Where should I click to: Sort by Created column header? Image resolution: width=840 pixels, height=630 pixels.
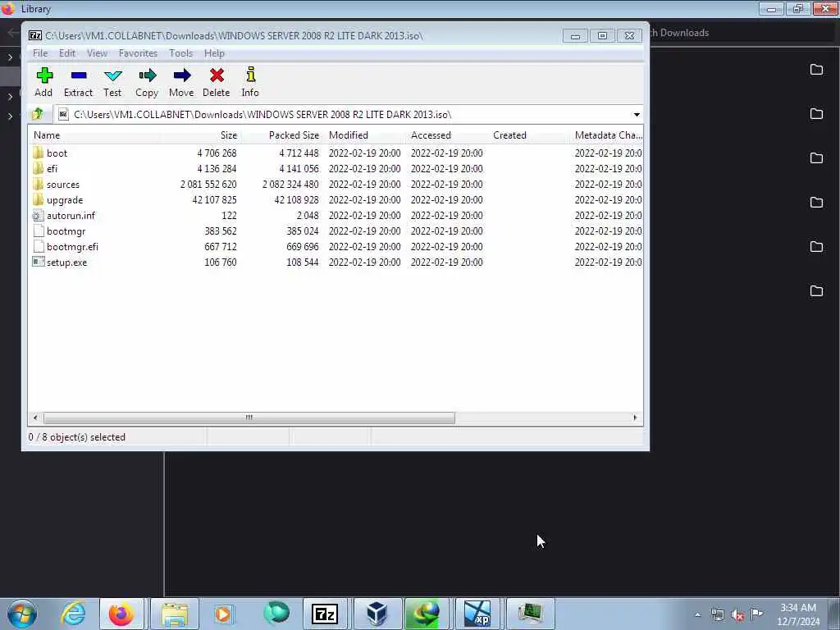[x=529, y=135]
